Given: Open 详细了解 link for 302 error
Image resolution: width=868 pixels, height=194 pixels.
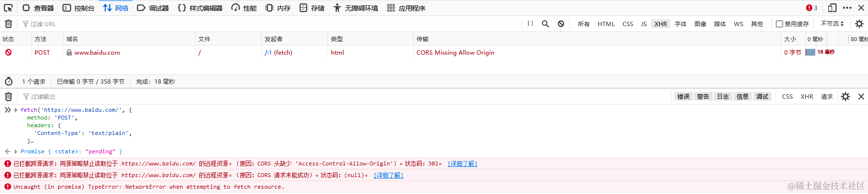Looking at the screenshot, I should [x=463, y=164].
